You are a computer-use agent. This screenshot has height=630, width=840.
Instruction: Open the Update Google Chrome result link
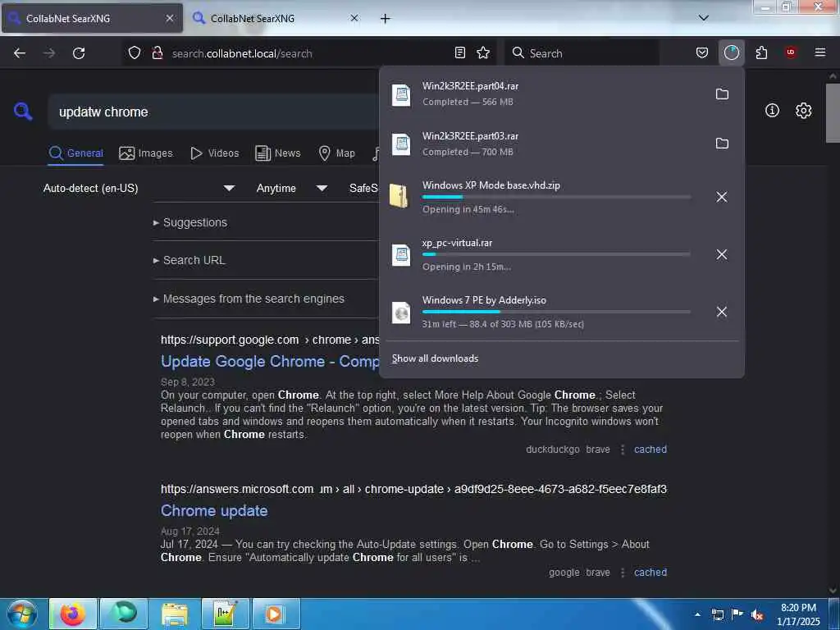coord(270,362)
